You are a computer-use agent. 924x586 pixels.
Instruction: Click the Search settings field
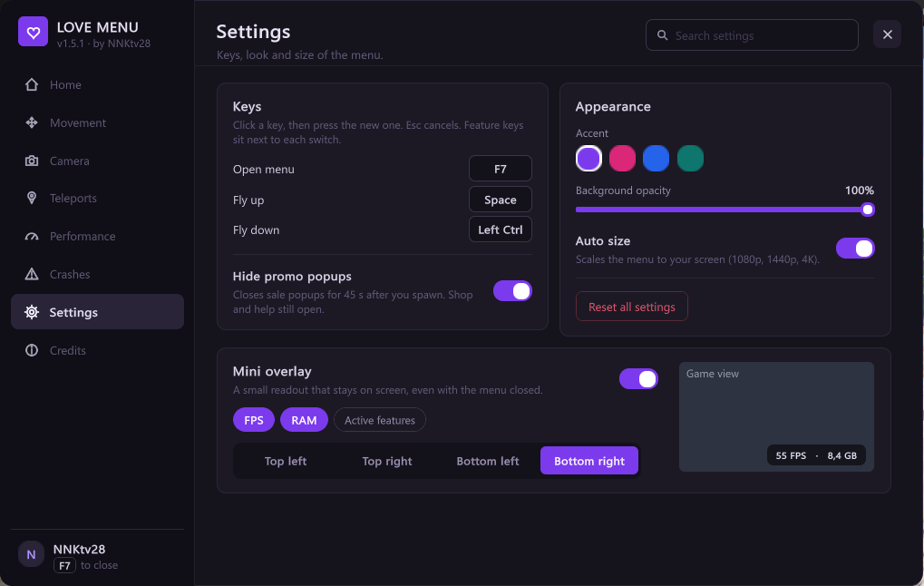coord(752,35)
